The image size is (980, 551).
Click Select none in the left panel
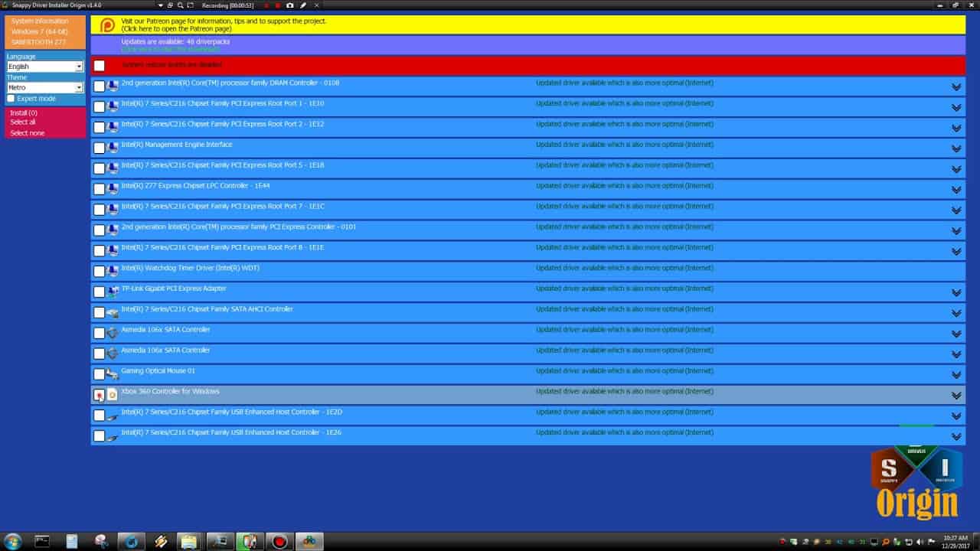27,133
